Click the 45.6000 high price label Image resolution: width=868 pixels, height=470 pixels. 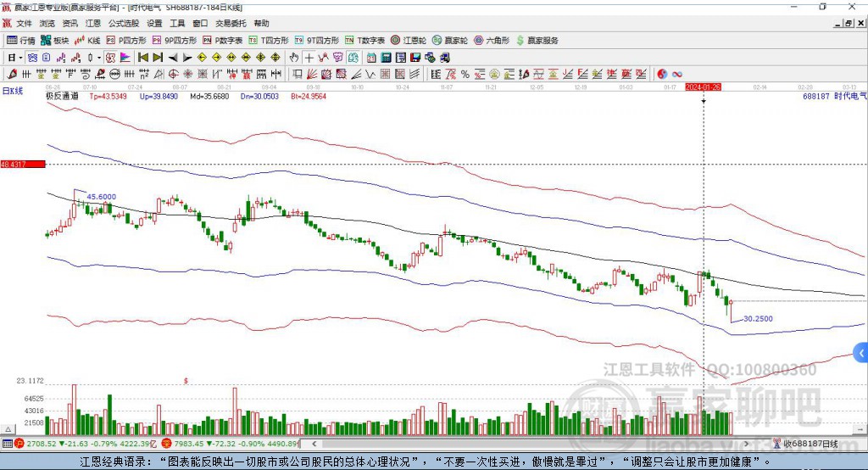102,197
